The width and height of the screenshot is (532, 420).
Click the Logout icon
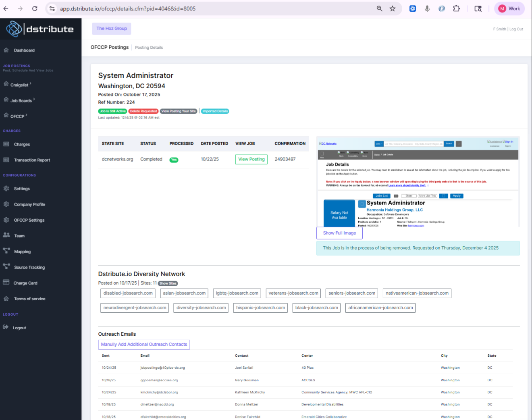6,327
